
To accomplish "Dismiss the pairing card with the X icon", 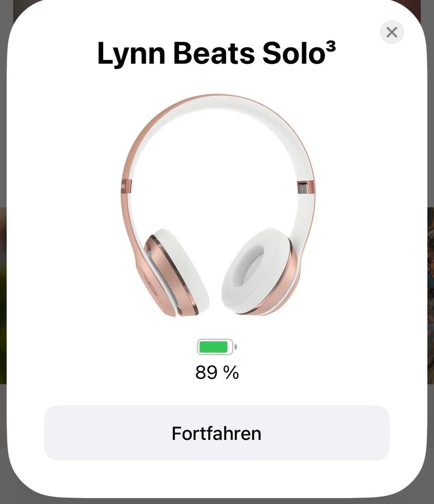I will 392,32.
